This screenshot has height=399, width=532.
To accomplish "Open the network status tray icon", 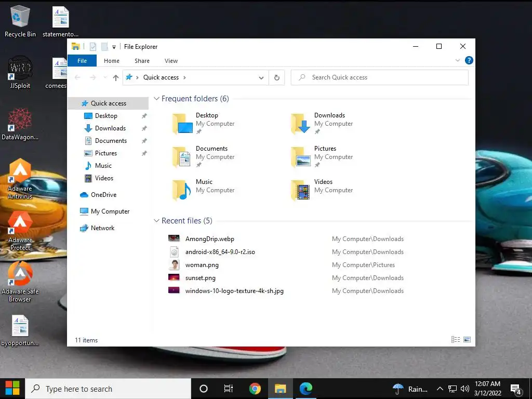I will (453, 389).
